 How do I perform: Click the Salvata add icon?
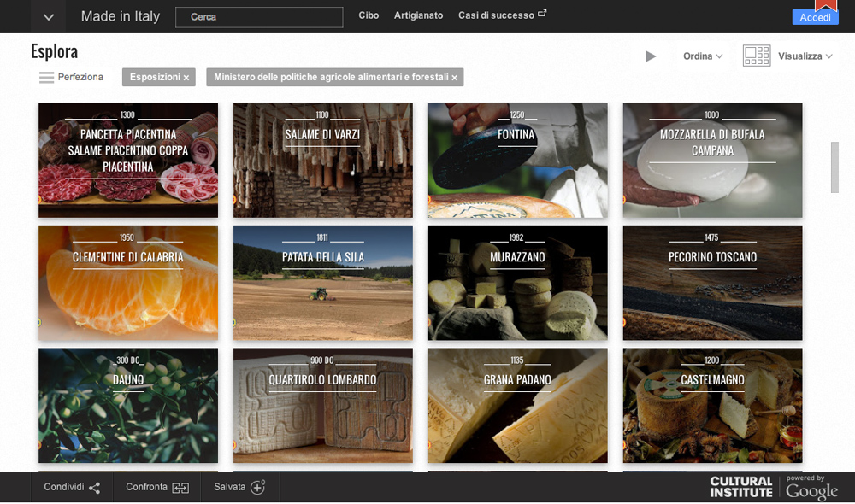point(257,487)
